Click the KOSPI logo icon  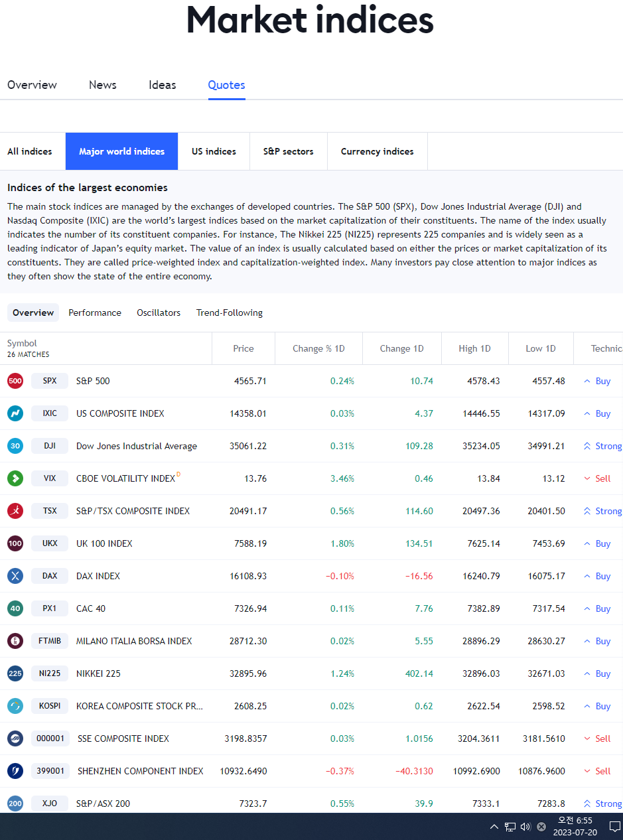pos(15,706)
